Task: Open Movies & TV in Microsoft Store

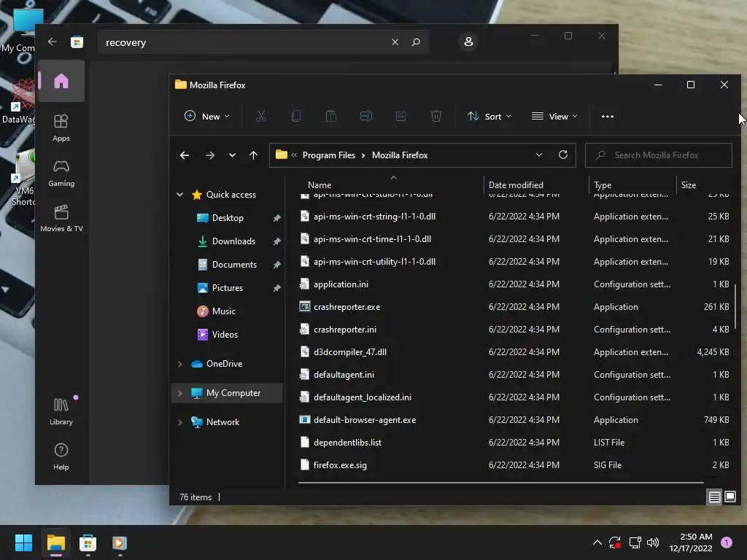Action: pos(61,218)
